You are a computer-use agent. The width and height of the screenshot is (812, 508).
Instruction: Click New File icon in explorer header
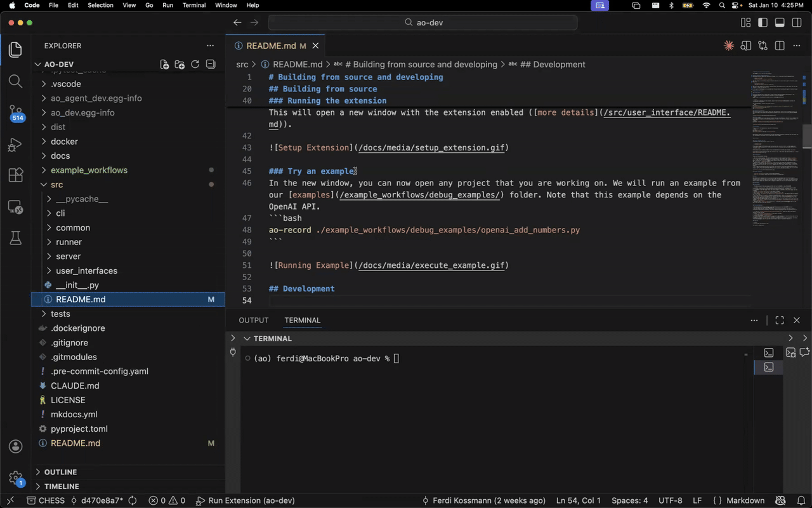164,64
